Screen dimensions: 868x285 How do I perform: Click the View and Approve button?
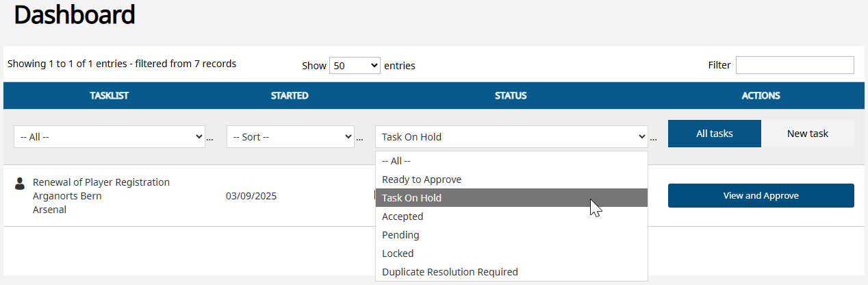761,195
